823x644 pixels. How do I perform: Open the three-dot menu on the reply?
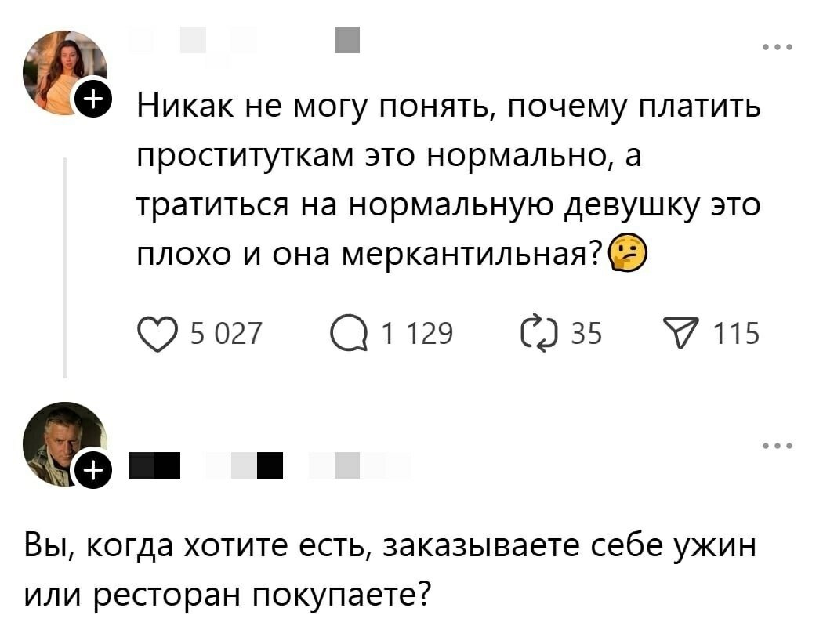(778, 445)
